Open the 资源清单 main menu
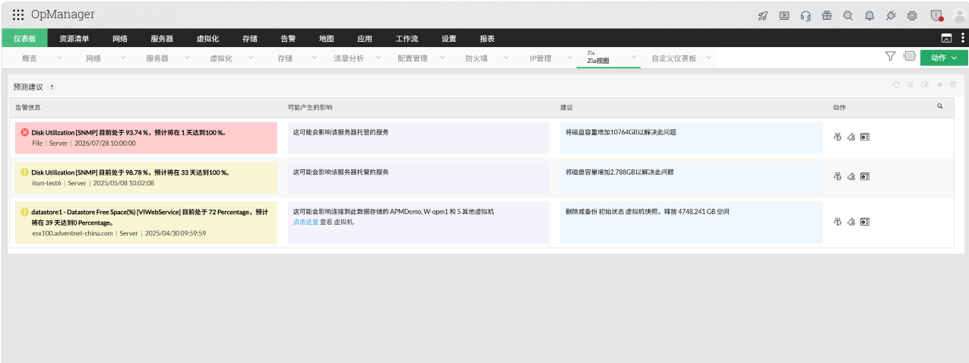The image size is (969, 363). point(74,38)
